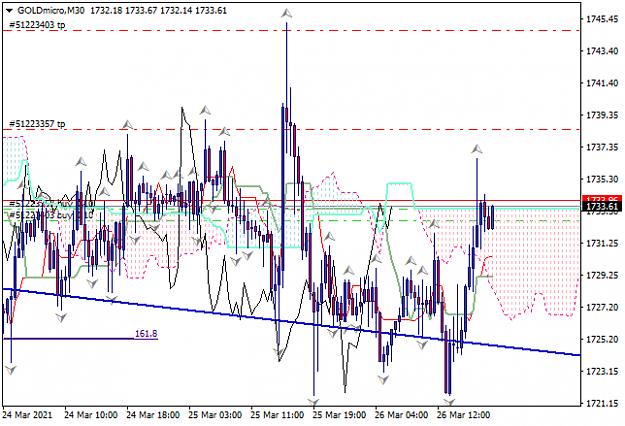Click the 25 Mar 03:00 time label
This screenshot has height=426, width=625.
click(215, 415)
